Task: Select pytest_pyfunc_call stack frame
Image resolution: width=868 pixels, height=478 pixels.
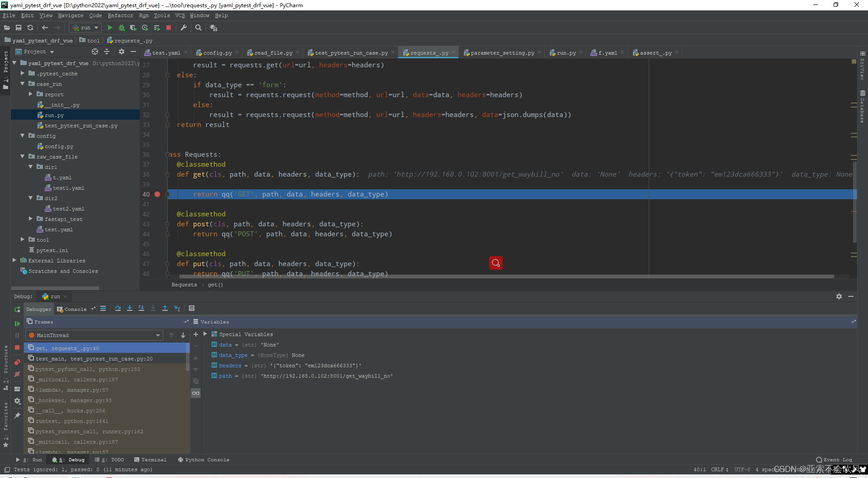Action: point(105,369)
